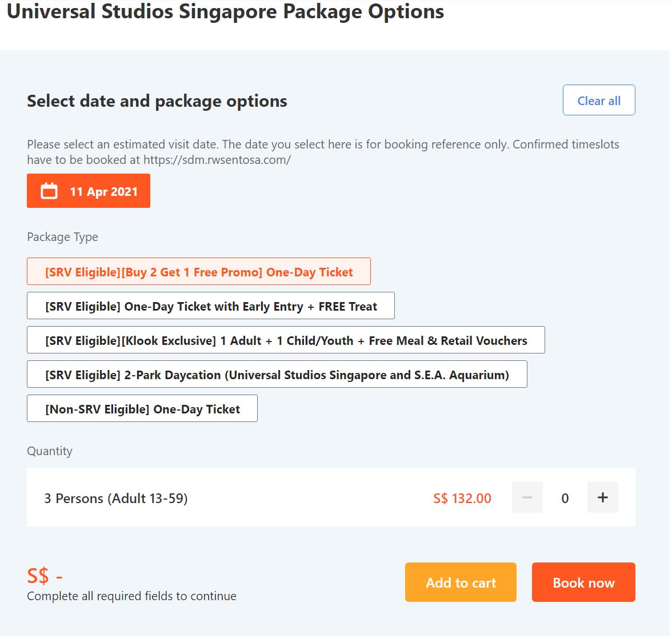Click the calendar icon on date button
Screen dimensions: 672x639
49,191
